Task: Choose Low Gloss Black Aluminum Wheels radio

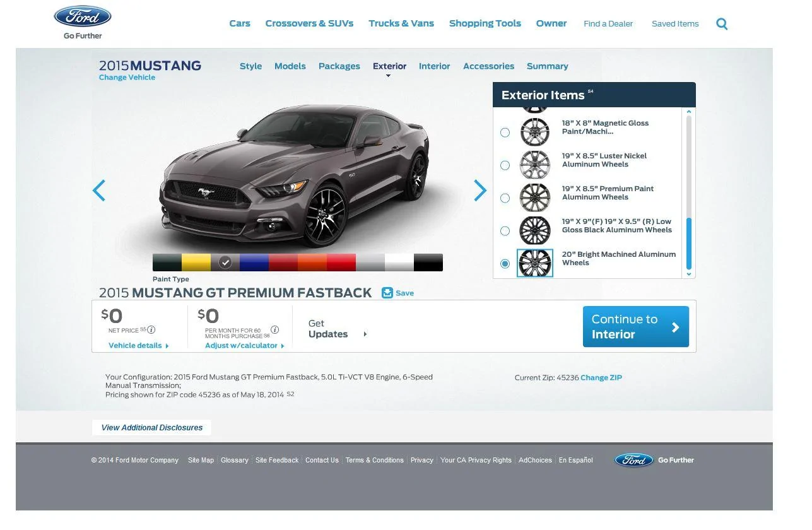Action: click(x=505, y=231)
